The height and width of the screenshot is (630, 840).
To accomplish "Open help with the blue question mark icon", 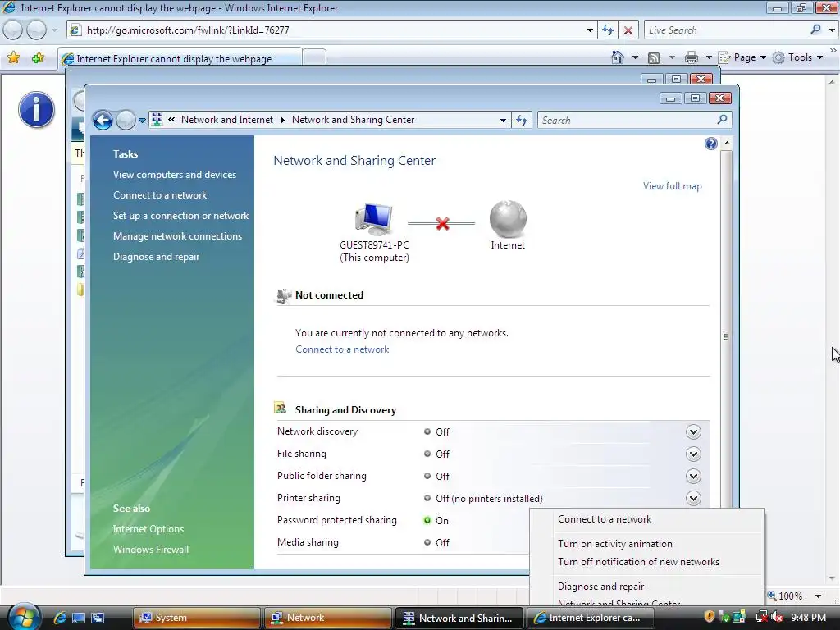I will click(711, 144).
